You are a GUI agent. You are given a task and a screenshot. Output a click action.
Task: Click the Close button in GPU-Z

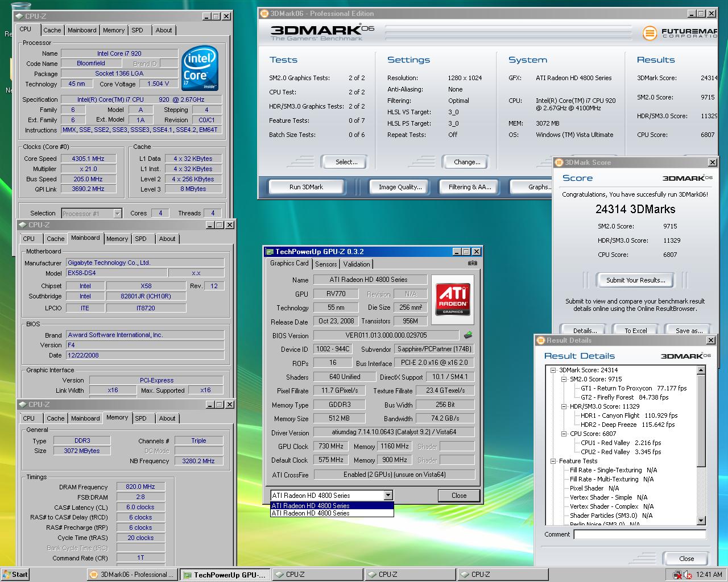(459, 496)
